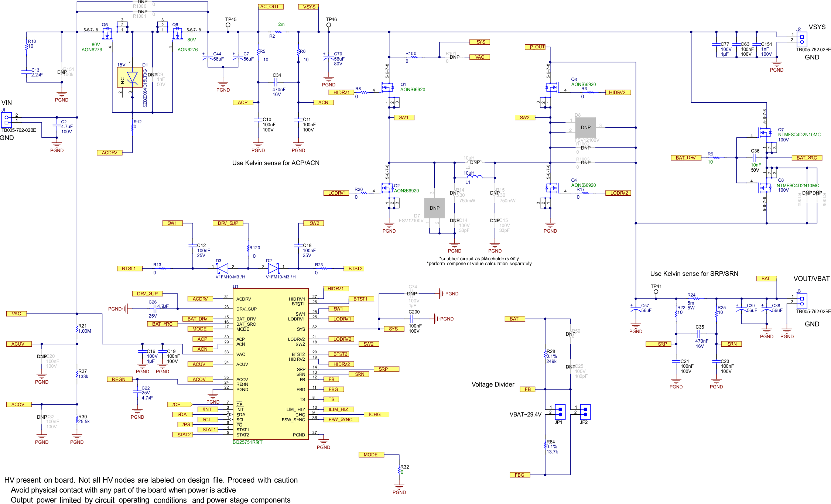Click the C70 56uF capacitor symbol
This screenshot has height=504, width=831.
328,57
